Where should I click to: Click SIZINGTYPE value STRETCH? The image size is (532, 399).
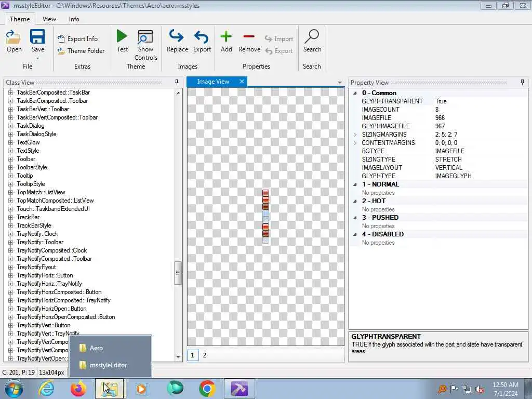click(x=448, y=159)
